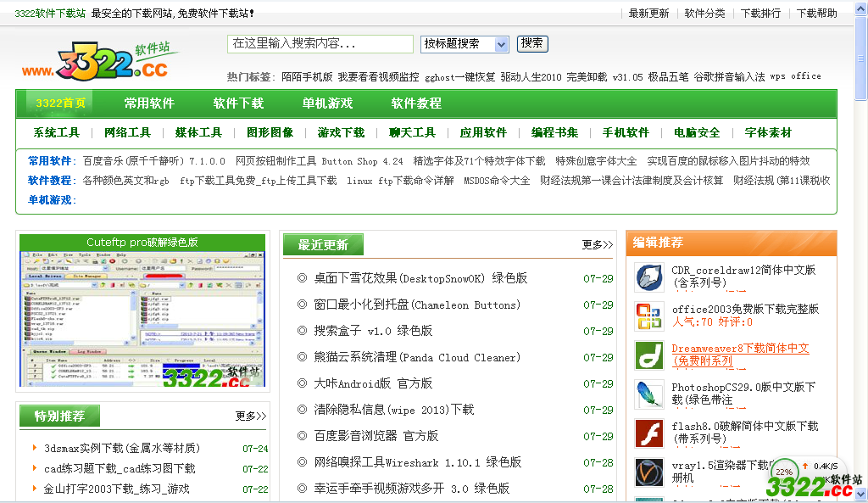The image size is (868, 503).
Task: Open 清除隐私信息(wipe 2013)下载
Action: pos(394,410)
